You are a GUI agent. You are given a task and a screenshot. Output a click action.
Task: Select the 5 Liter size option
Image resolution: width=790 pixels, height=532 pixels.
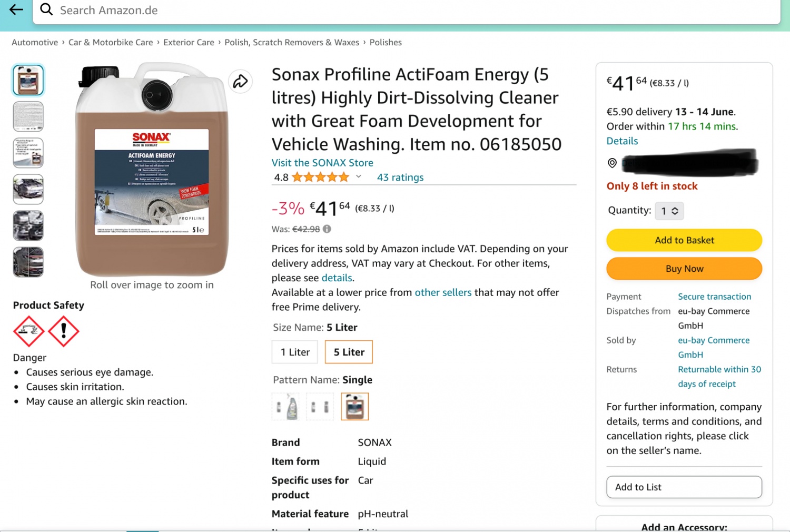click(x=349, y=352)
